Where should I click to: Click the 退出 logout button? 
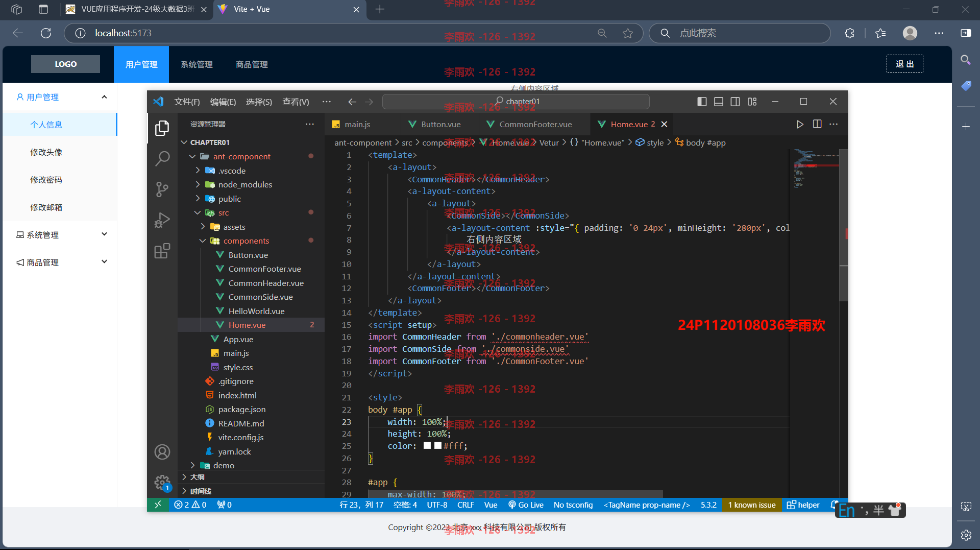[904, 64]
